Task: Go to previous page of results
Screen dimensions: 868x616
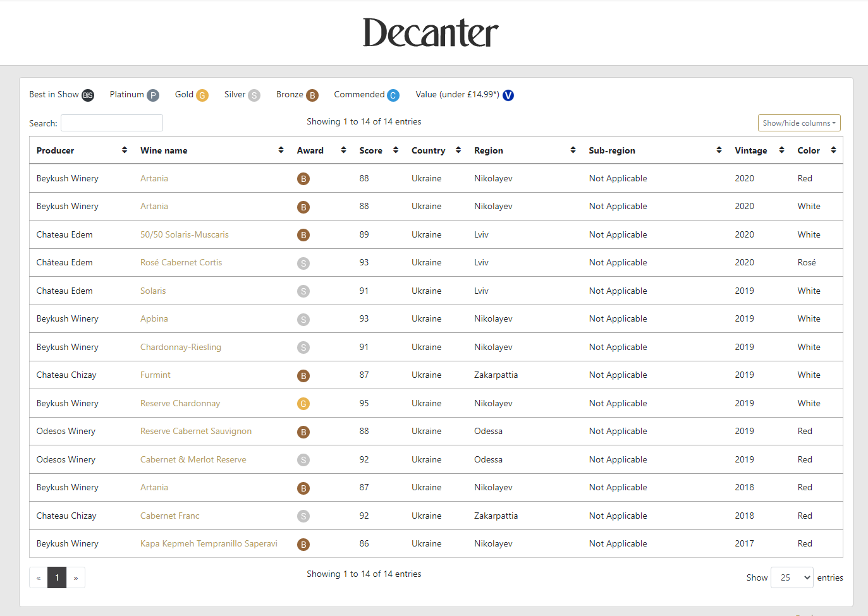Action: pos(39,577)
